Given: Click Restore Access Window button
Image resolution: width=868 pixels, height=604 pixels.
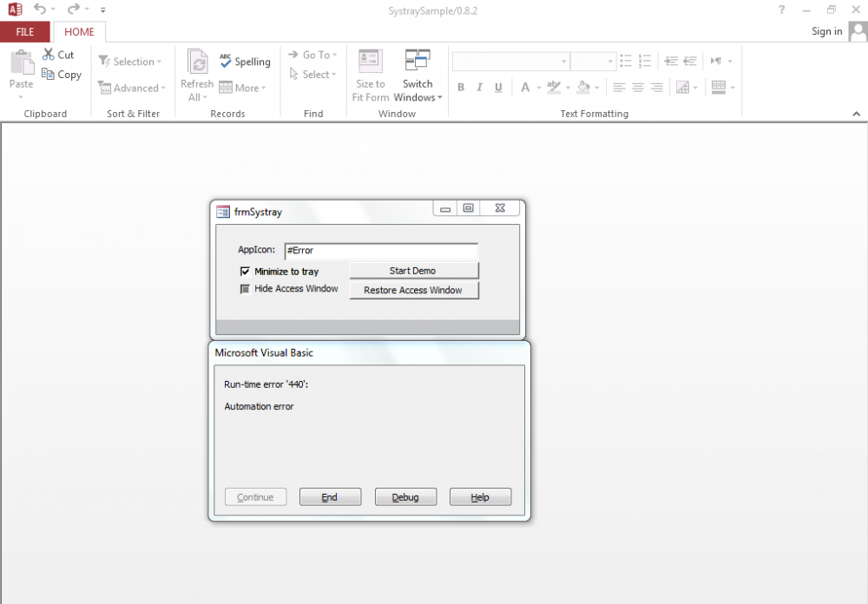Looking at the screenshot, I should (414, 290).
